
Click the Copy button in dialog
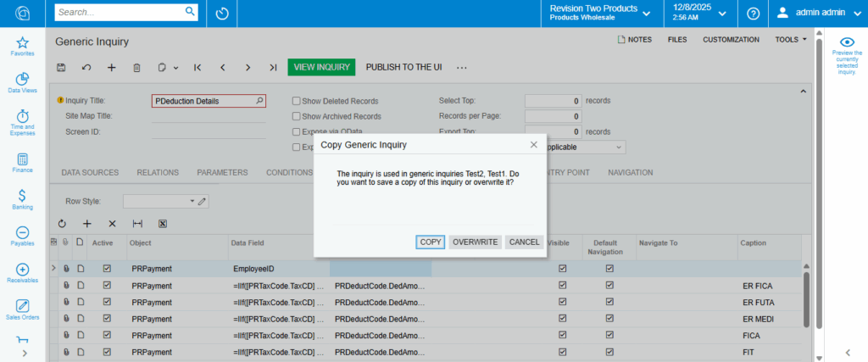(431, 242)
